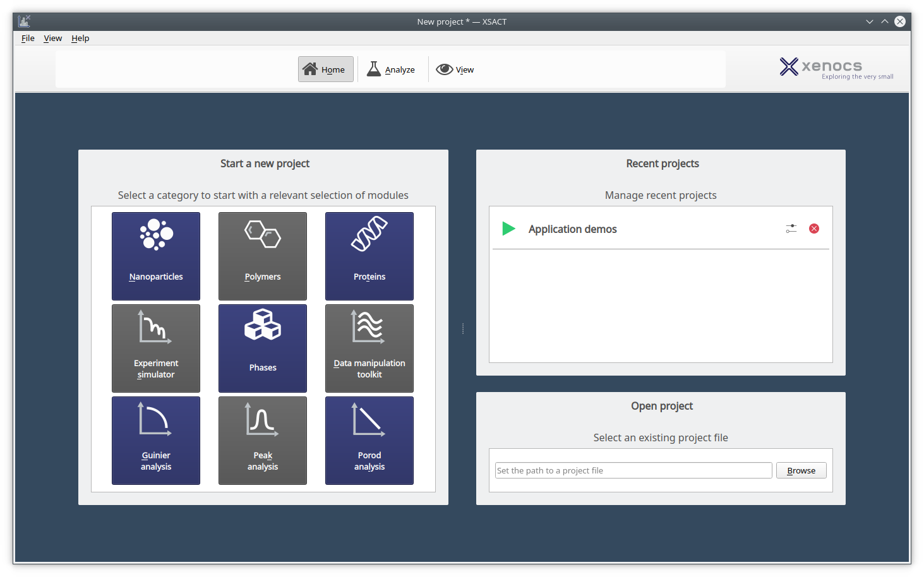The image size is (924, 577).
Task: Pick the Phases category tile
Action: point(263,348)
